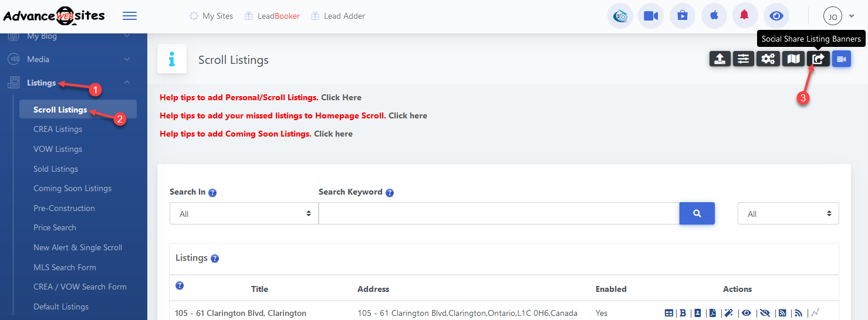Click the crossed-out eye icon for listing
Image resolution: width=868 pixels, height=320 pixels.
(764, 313)
